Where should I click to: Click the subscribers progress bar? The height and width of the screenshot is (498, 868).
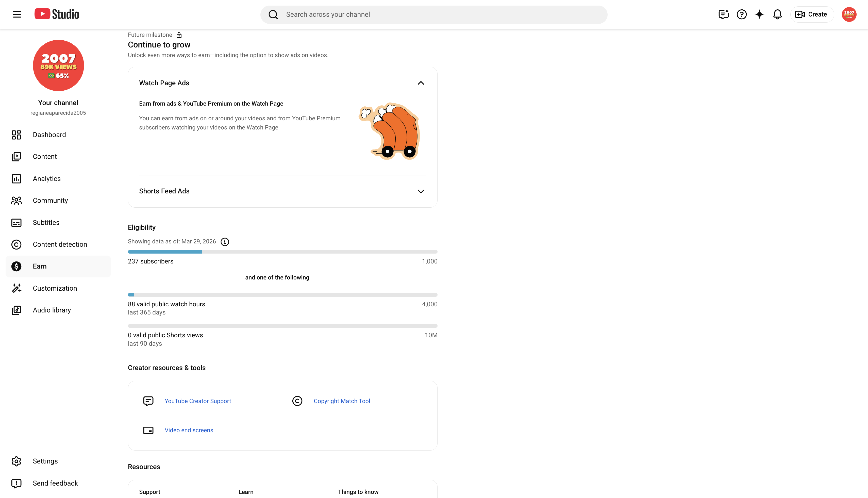282,252
